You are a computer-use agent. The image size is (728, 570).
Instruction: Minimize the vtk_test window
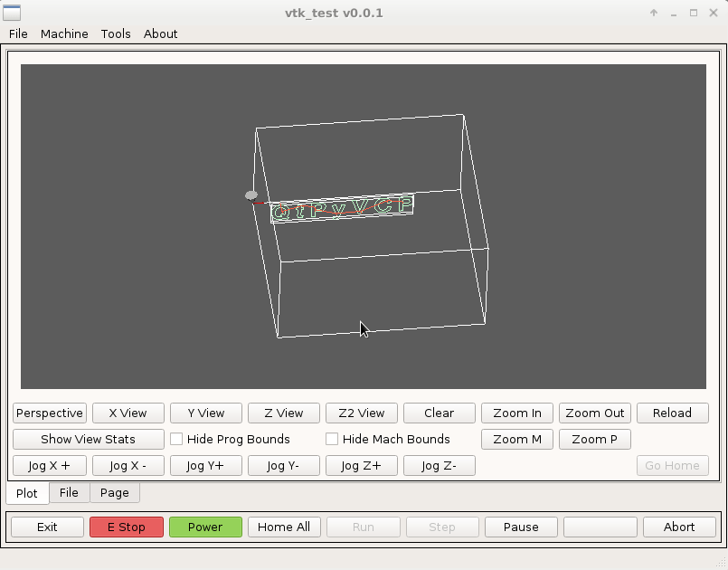point(674,13)
